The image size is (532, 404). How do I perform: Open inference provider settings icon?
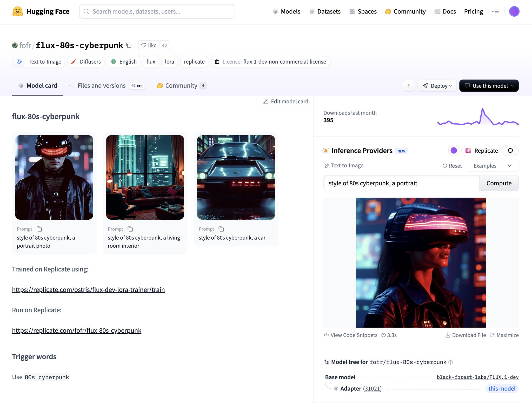(510, 151)
